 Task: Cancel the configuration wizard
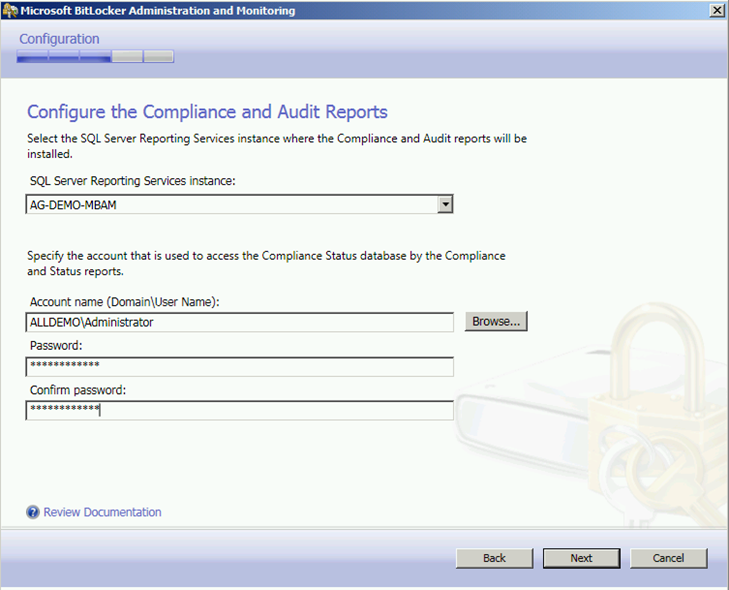click(x=668, y=558)
